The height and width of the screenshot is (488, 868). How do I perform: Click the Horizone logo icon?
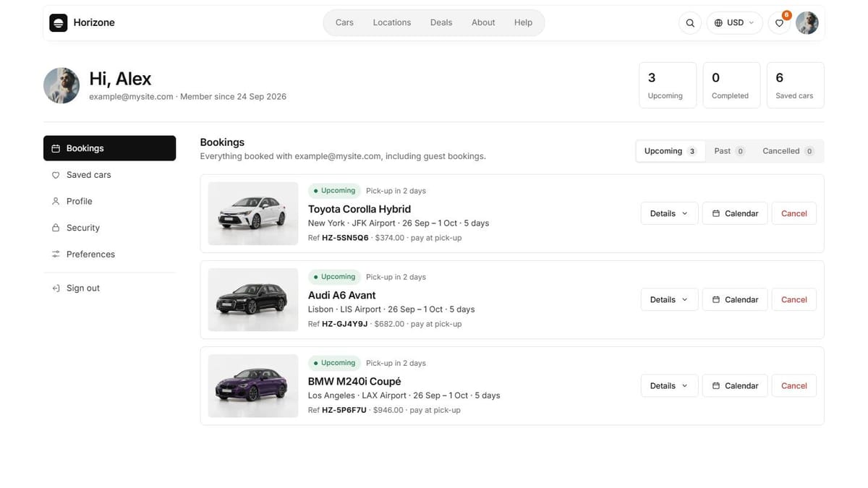click(58, 22)
